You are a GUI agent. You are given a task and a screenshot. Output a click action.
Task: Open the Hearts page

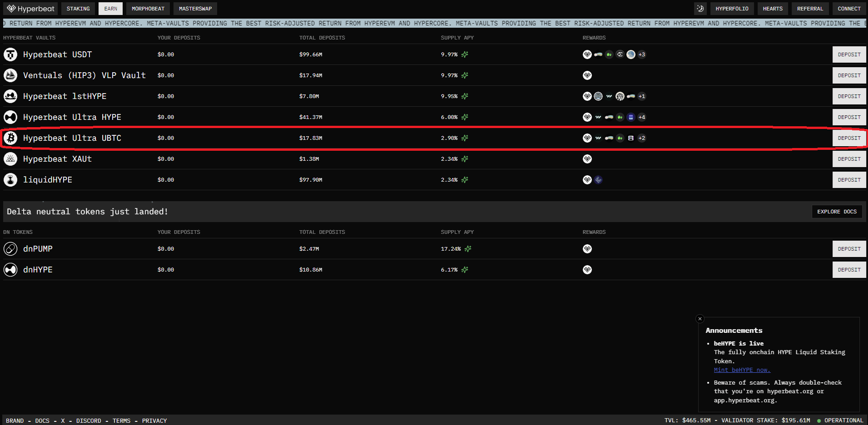pyautogui.click(x=773, y=9)
